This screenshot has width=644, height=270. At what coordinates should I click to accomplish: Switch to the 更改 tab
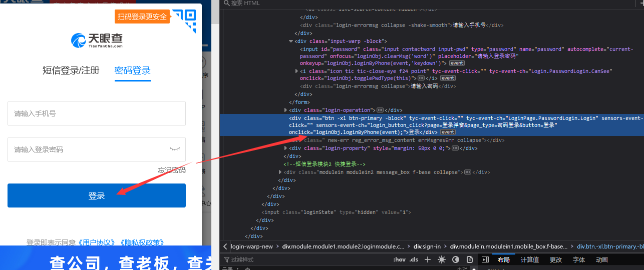pyautogui.click(x=556, y=260)
